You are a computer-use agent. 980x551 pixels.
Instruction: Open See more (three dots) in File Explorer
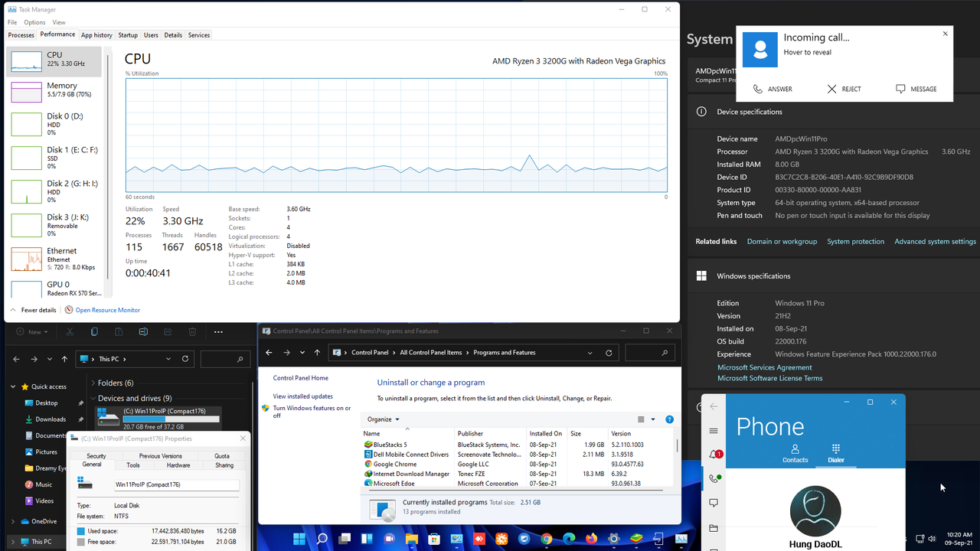coord(218,332)
